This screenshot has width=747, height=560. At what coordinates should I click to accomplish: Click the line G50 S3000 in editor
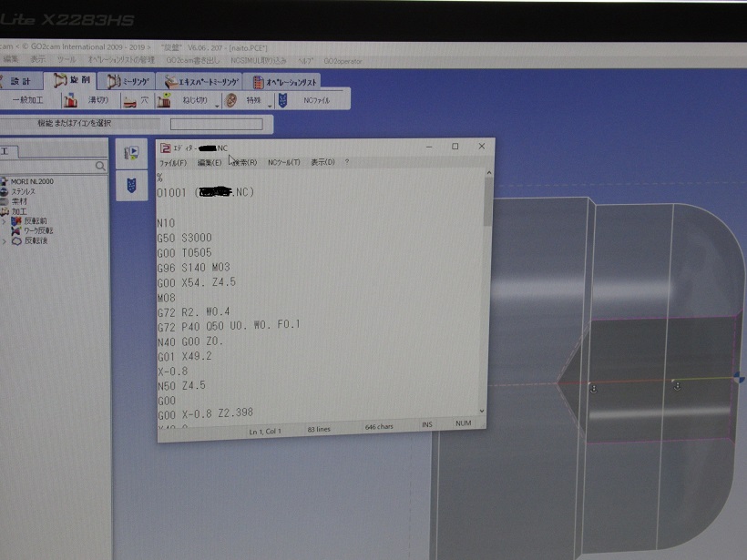[x=184, y=238]
